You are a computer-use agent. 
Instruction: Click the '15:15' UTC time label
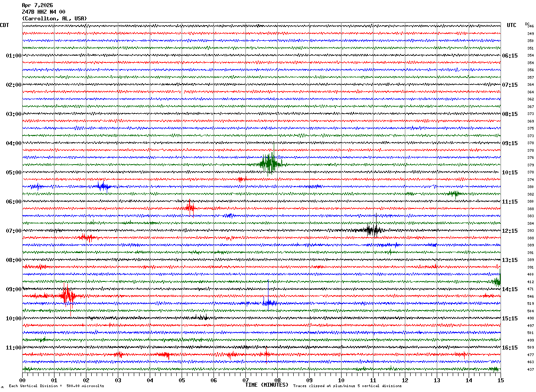[x=510, y=319]
